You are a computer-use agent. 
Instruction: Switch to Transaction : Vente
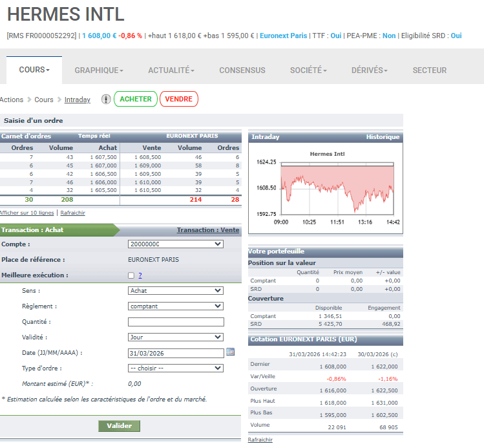click(x=207, y=230)
